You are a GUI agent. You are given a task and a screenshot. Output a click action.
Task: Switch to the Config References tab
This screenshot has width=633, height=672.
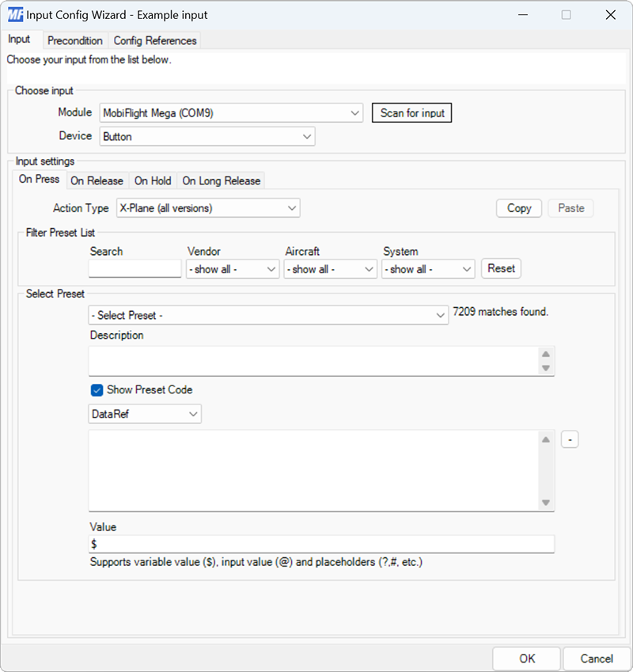click(x=154, y=40)
